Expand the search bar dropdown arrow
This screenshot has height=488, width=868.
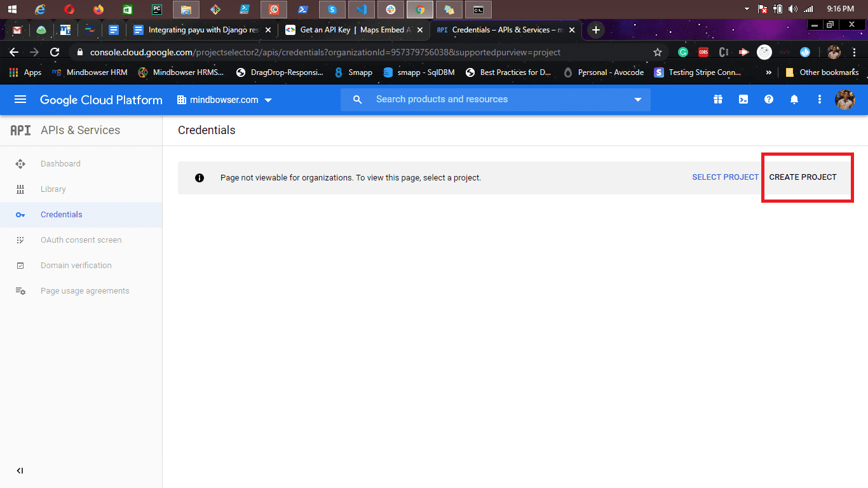click(638, 100)
